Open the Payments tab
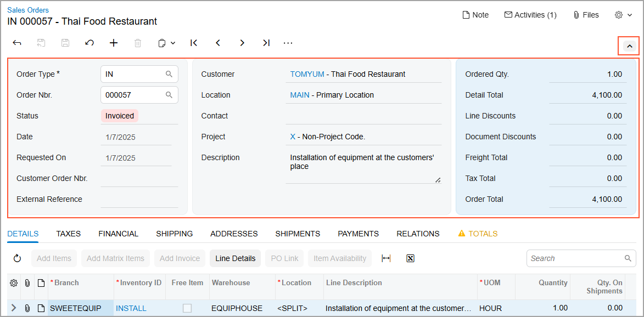644x317 pixels. pyautogui.click(x=358, y=234)
